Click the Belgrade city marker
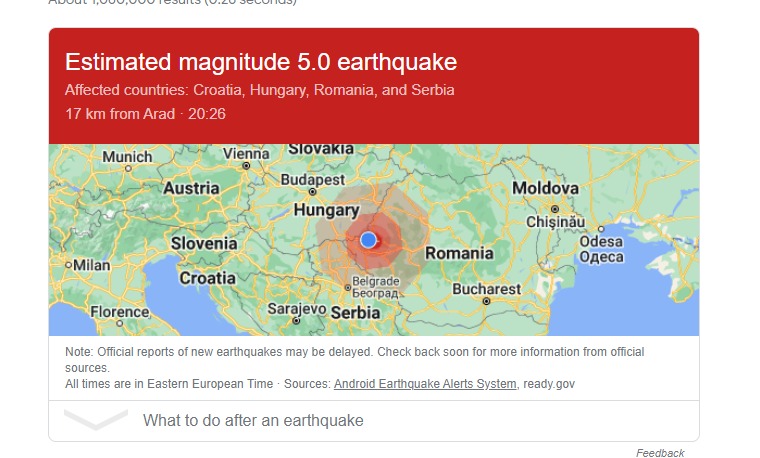This screenshot has height=458, width=760. [x=348, y=288]
